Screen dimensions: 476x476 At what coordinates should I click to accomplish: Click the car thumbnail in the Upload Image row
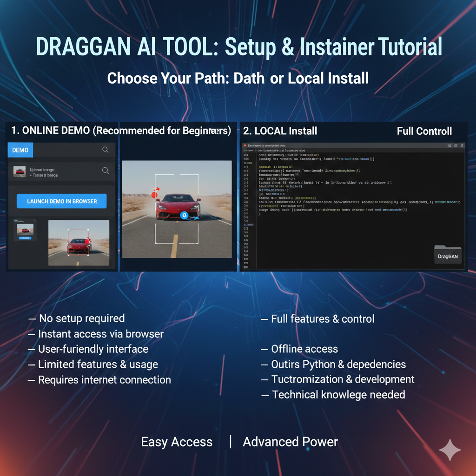click(19, 171)
